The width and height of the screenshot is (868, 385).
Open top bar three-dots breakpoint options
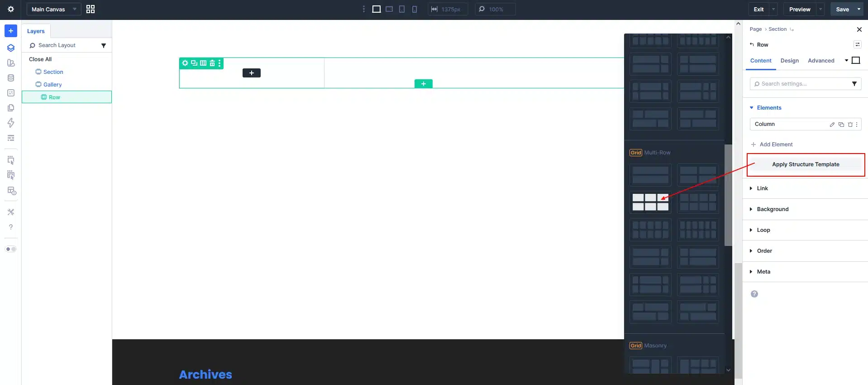click(x=364, y=9)
